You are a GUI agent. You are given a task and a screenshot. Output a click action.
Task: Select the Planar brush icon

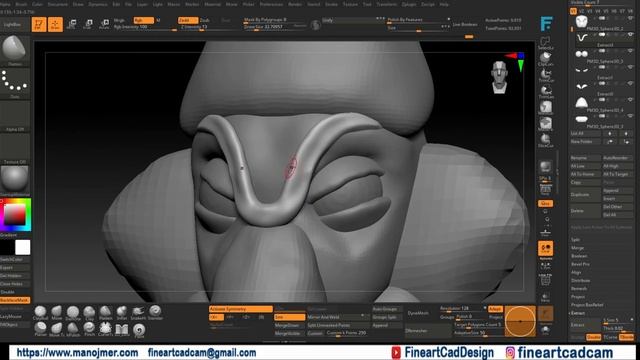point(40,329)
